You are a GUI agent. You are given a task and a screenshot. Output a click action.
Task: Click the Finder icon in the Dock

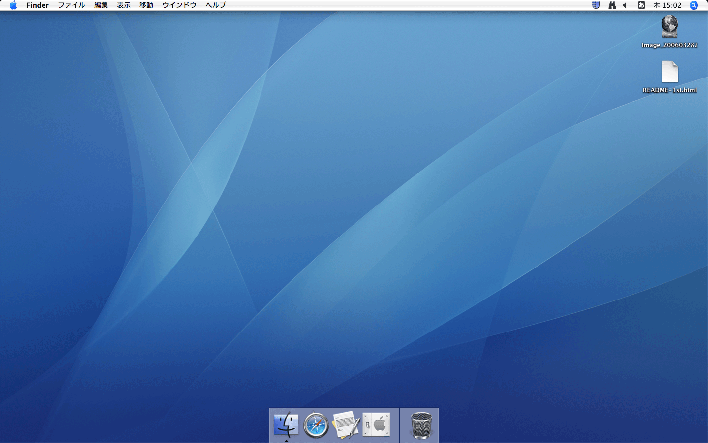click(x=286, y=424)
